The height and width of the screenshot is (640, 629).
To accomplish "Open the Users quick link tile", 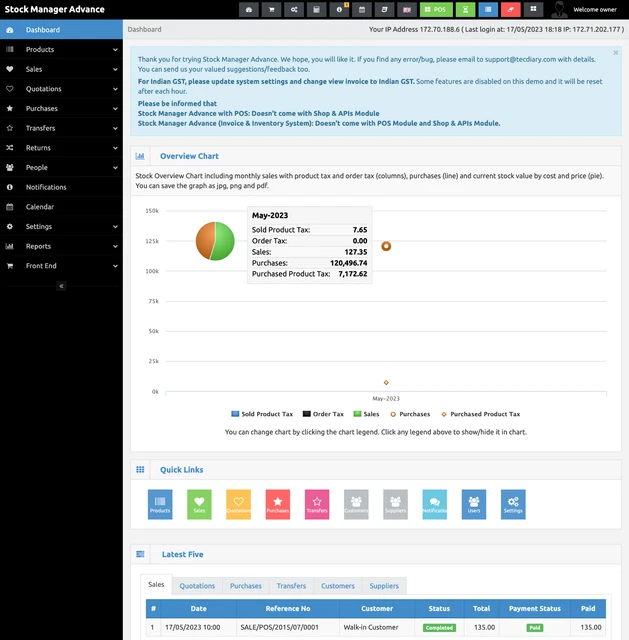I will coord(473,504).
